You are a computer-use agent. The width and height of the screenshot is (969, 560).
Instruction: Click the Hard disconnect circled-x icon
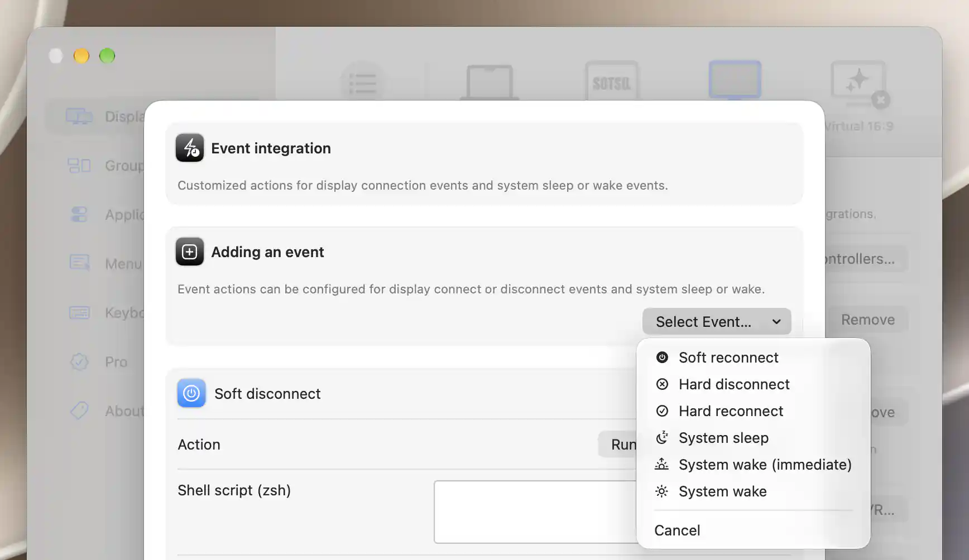(662, 384)
